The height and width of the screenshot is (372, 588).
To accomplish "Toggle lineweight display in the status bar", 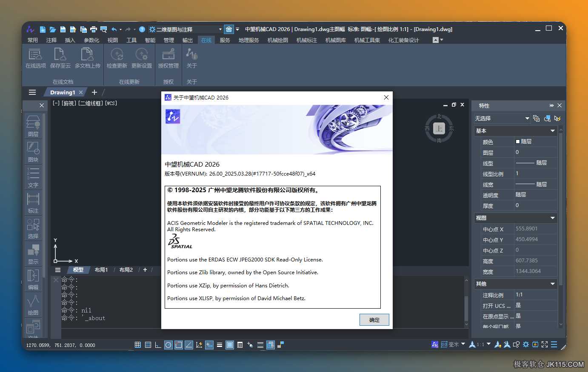I will 220,345.
